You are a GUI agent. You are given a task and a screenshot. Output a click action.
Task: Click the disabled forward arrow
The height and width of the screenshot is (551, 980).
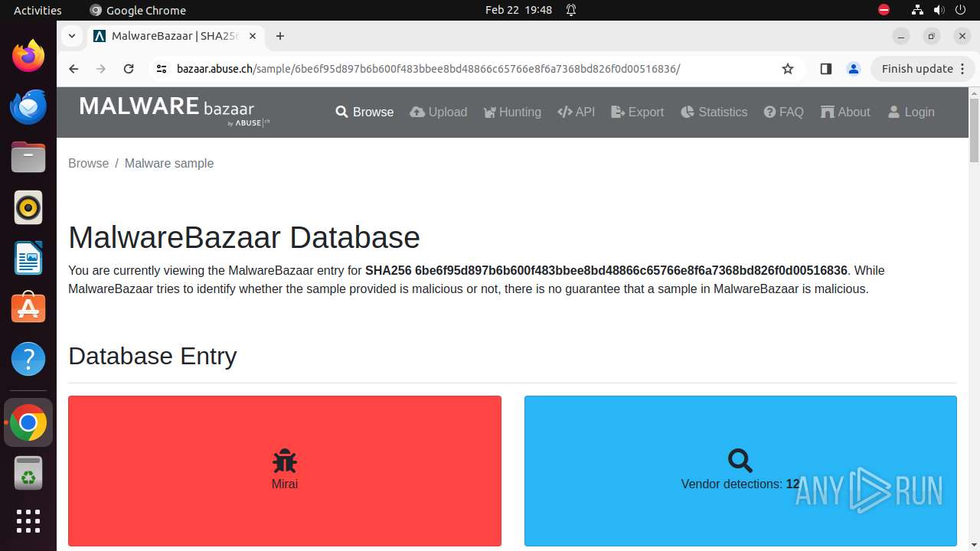coord(101,69)
